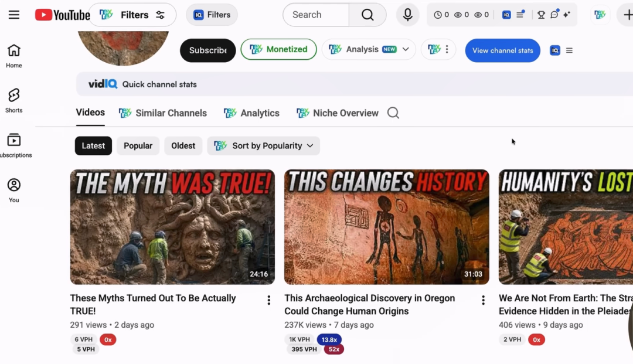This screenshot has width=633, height=364.
Task: Click the 291 views • 2 days ago text
Action: (x=112, y=325)
